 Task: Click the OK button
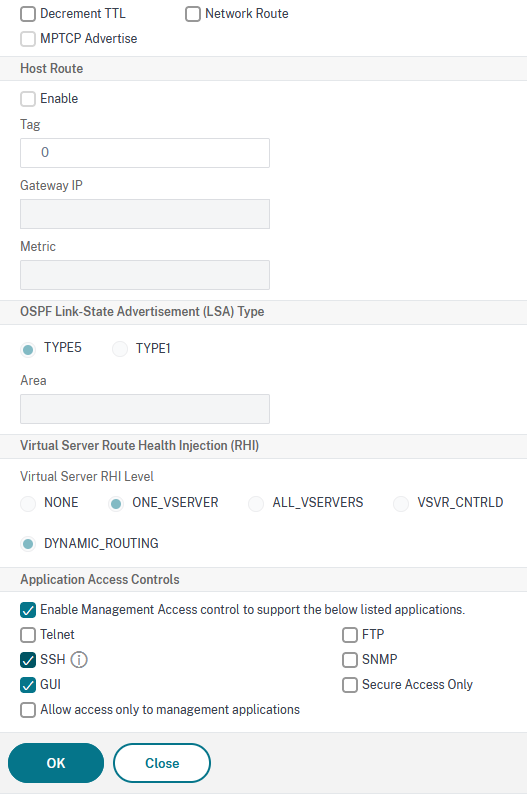(x=56, y=763)
